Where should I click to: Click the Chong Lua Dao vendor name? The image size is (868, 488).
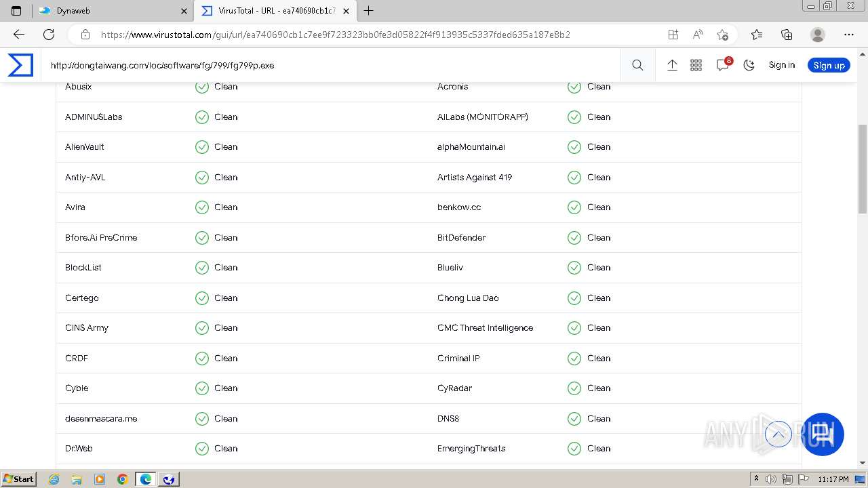(468, 298)
